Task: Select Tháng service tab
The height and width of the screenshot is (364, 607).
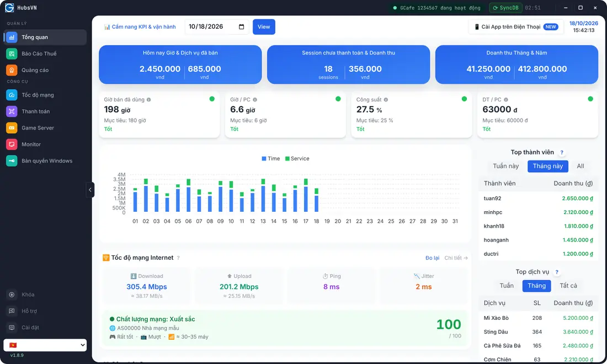Action: pyautogui.click(x=536, y=286)
